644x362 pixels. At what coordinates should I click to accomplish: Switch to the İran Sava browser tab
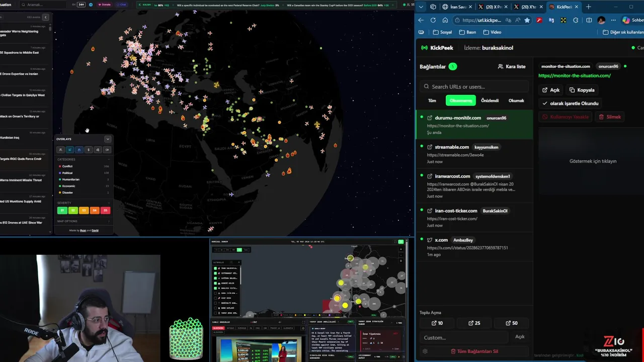(x=456, y=7)
